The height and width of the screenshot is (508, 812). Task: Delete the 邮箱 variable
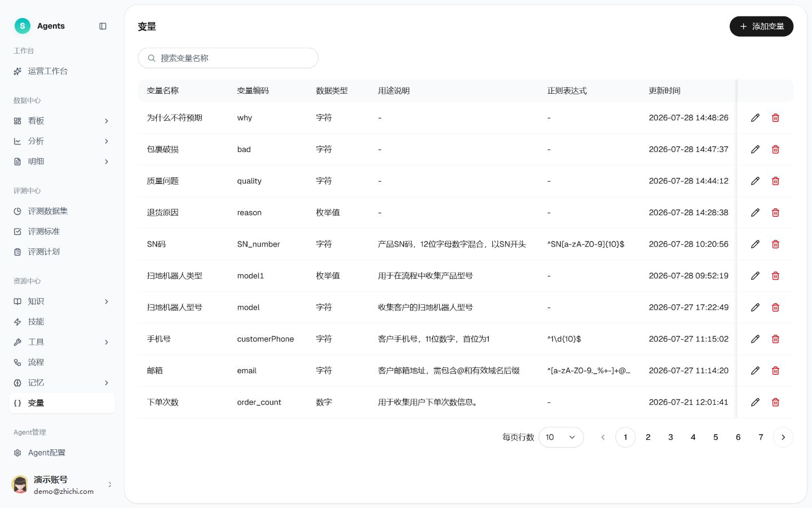tap(775, 371)
